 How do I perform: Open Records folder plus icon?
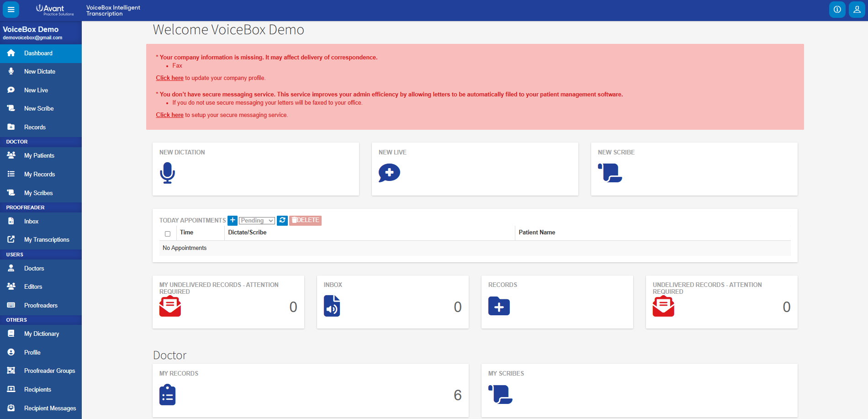(499, 306)
